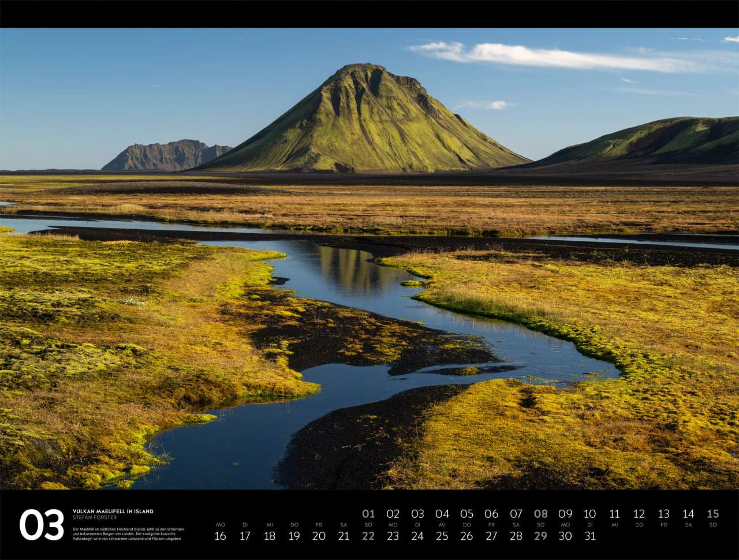Select date 31, the last day
The height and width of the screenshot is (560, 739).
click(x=589, y=536)
